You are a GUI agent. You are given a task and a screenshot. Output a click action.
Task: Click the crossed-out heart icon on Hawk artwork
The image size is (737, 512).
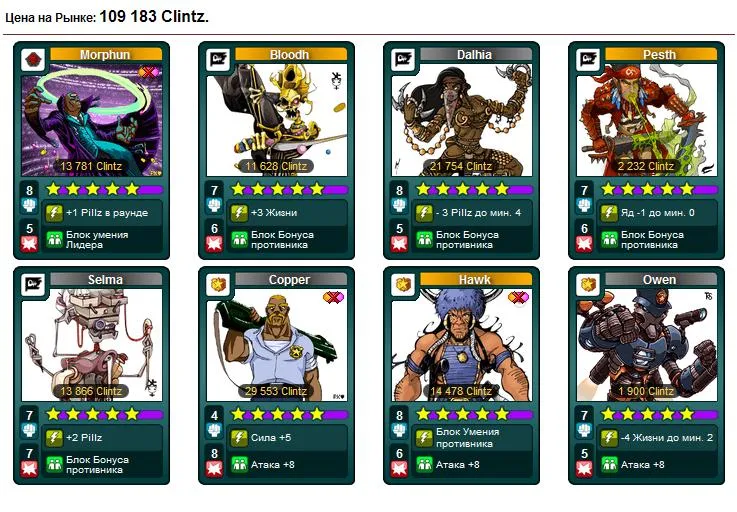tap(518, 297)
